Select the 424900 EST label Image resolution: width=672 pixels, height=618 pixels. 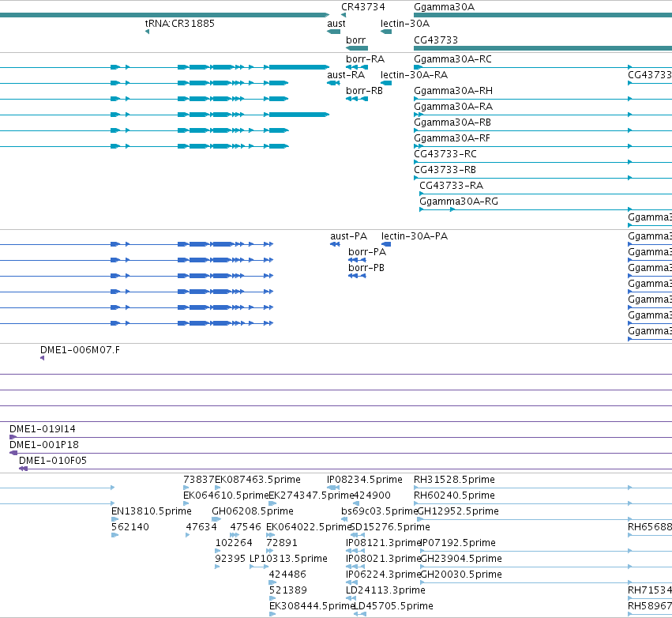coord(372,496)
